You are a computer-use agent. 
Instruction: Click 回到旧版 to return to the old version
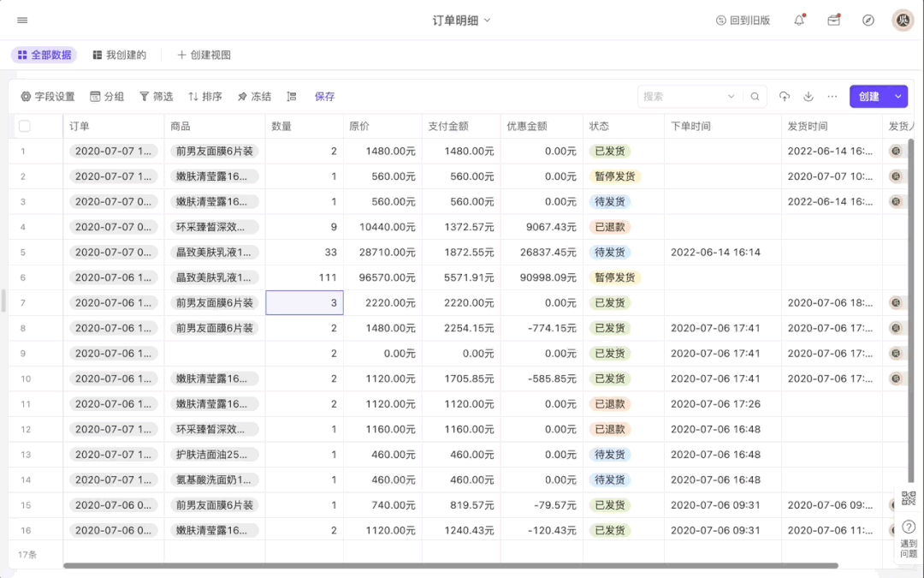click(743, 21)
